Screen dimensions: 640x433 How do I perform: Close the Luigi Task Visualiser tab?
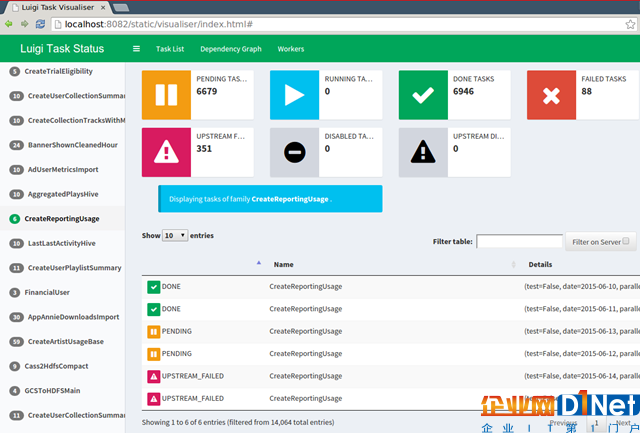pos(103,7)
